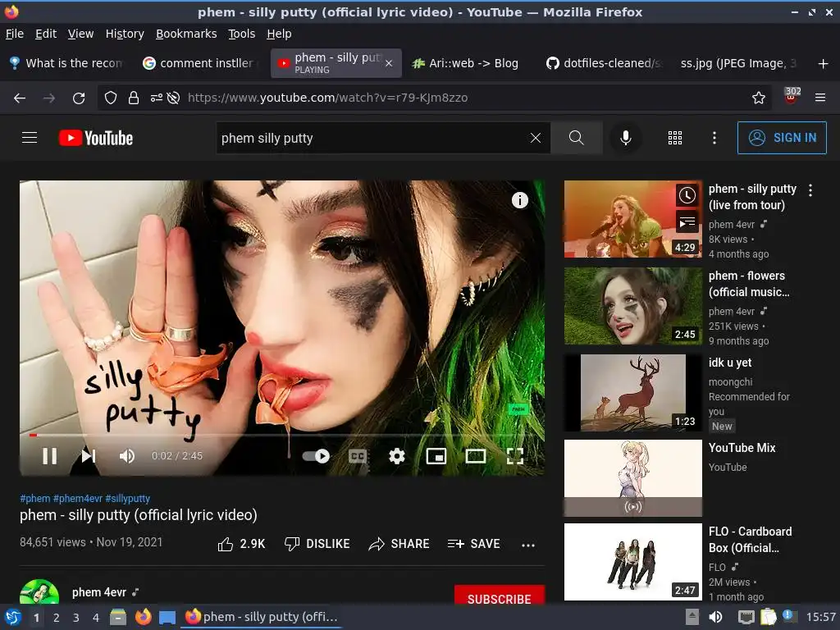Clear the search box text

(535, 138)
